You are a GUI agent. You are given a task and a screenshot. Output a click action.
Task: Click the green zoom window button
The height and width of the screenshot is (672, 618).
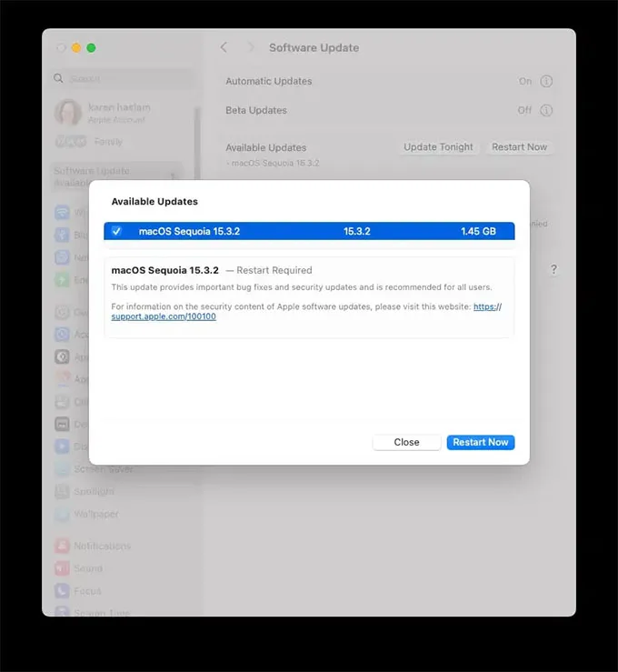91,47
